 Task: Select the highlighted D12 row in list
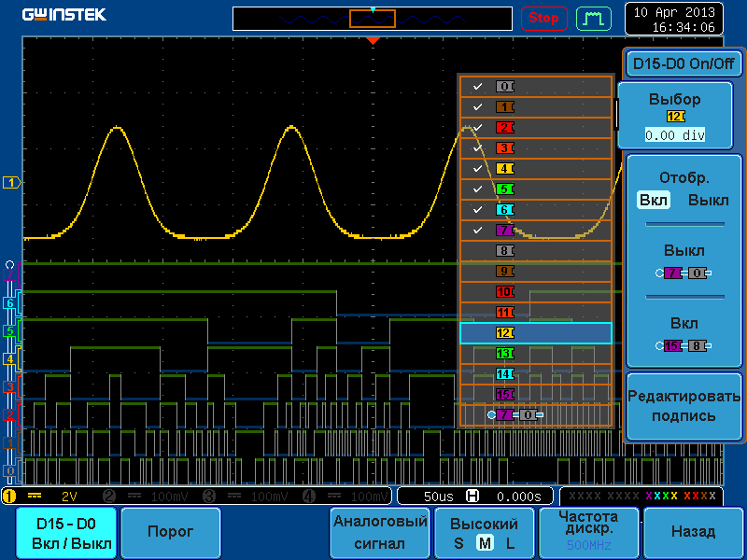coord(535,333)
